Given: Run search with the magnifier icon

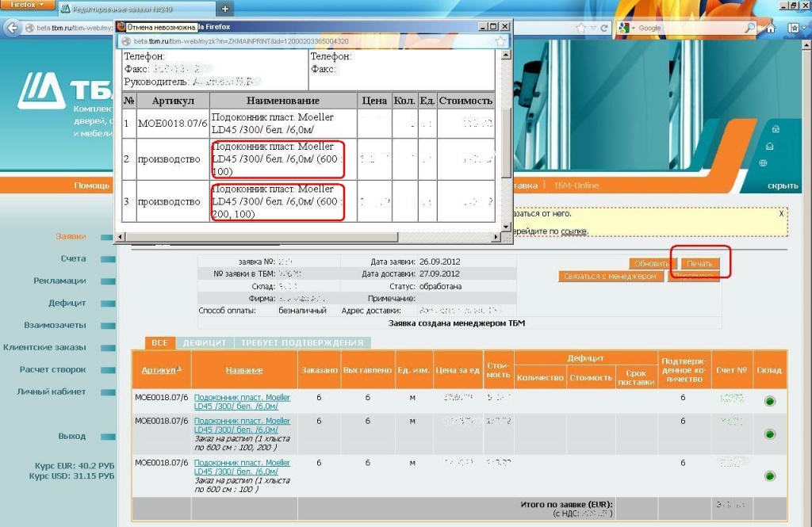Looking at the screenshot, I should pyautogui.click(x=750, y=28).
